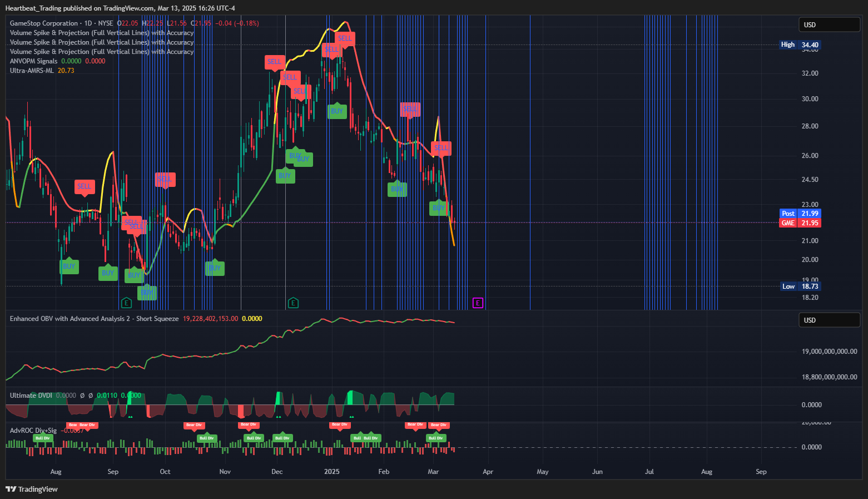868x499 pixels.
Task: Click the BUY signal label in early August
Action: (69, 266)
